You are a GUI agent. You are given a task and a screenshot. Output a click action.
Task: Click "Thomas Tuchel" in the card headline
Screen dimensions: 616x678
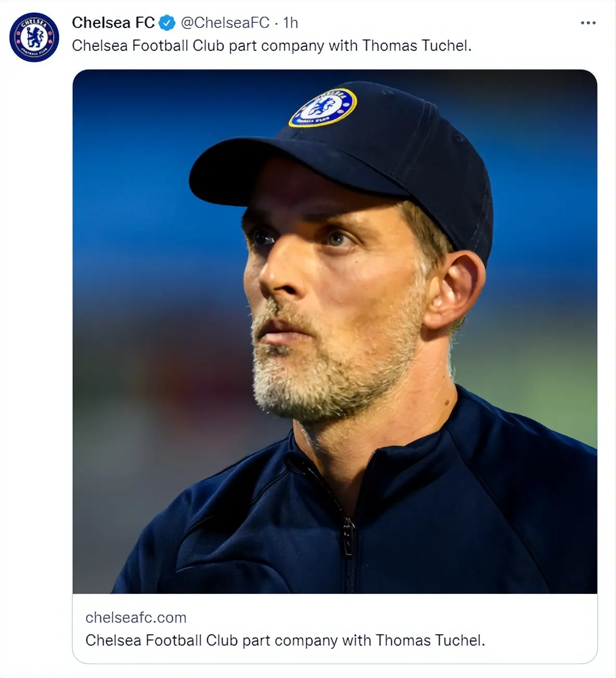click(430, 640)
